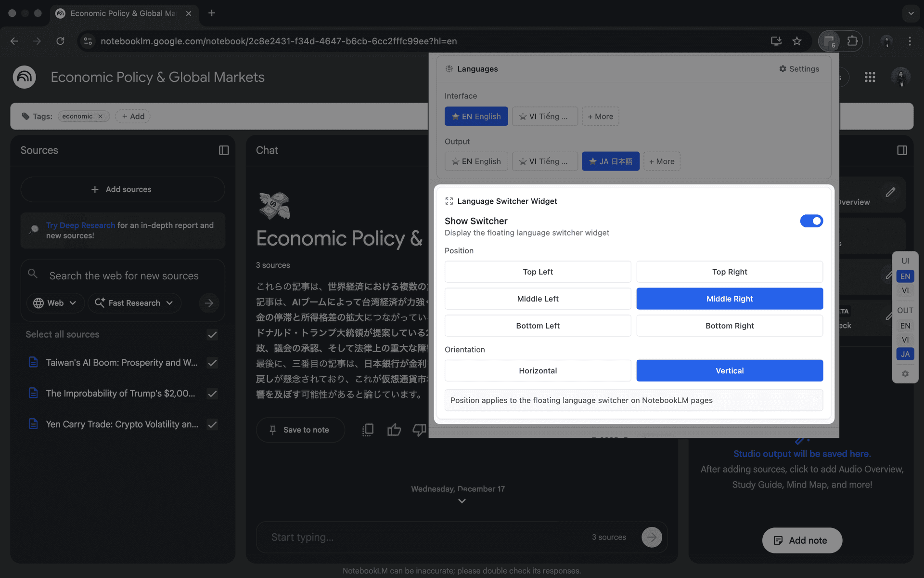Bookmark this page with star icon

[x=797, y=41]
